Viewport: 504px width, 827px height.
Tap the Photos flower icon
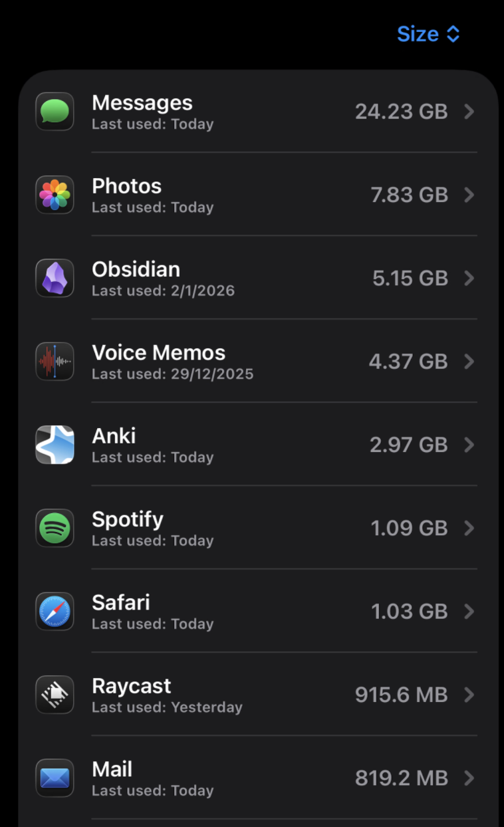click(55, 195)
